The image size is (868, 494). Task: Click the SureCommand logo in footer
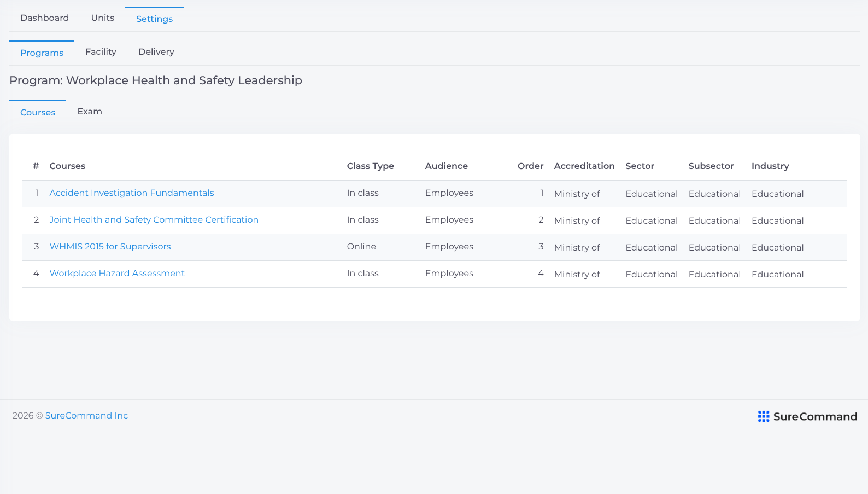(x=807, y=417)
